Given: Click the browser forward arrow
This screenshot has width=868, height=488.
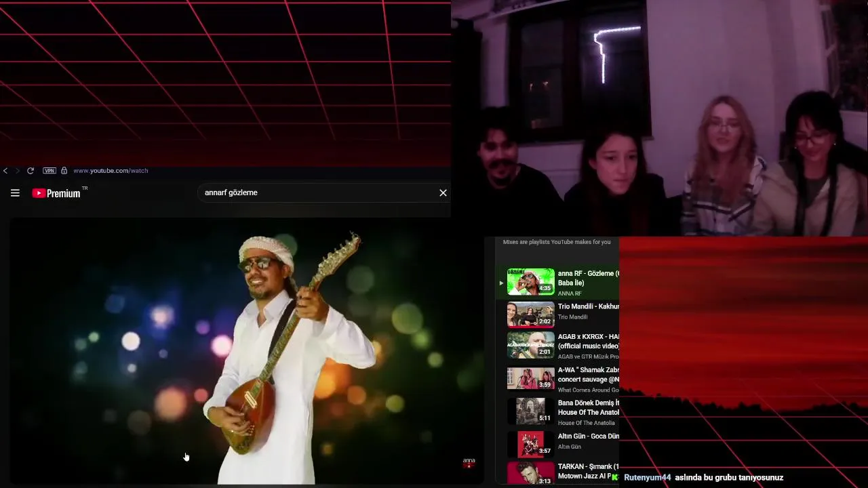Looking at the screenshot, I should click(18, 171).
